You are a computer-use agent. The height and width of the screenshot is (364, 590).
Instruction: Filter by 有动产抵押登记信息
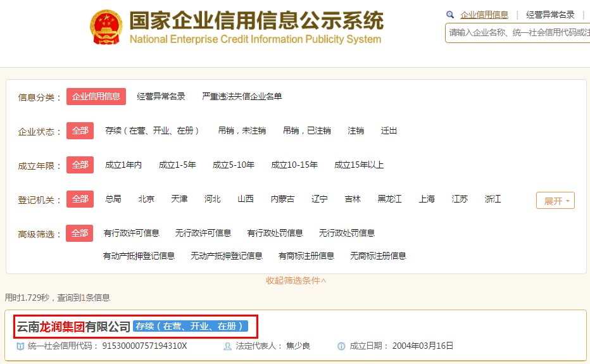[x=139, y=256]
